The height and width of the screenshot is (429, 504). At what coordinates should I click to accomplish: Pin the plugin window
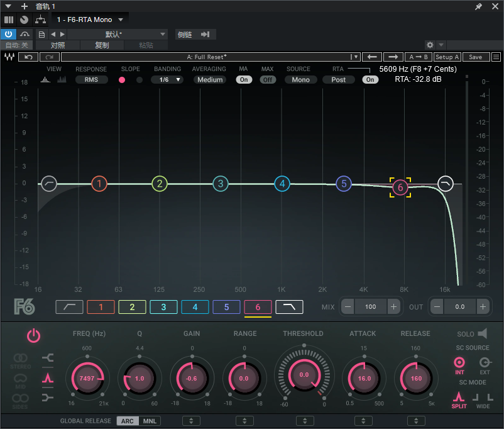(479, 6)
